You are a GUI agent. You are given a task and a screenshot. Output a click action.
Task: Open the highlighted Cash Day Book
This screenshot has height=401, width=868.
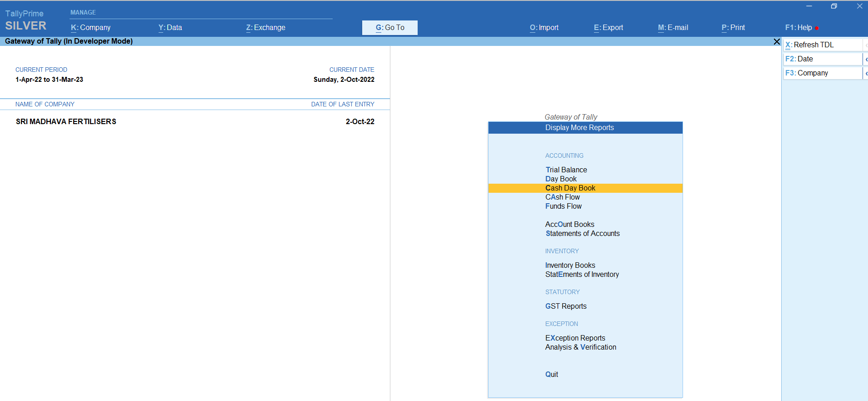click(x=585, y=188)
